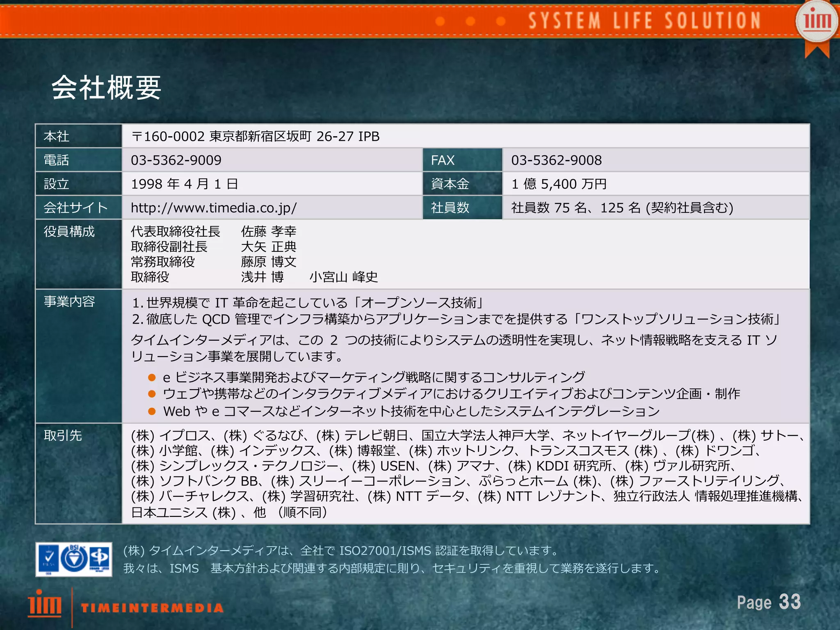Screen dimensions: 840x630
Task: Select address 〒160-0002 東京都新宿区坂町 26-27 IPB
Action: (256, 136)
